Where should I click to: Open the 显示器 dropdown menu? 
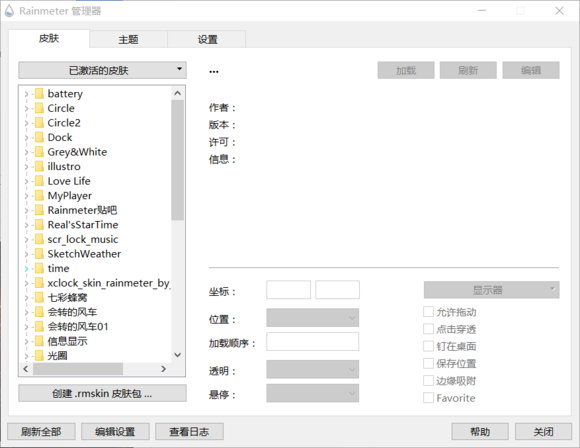click(x=491, y=290)
